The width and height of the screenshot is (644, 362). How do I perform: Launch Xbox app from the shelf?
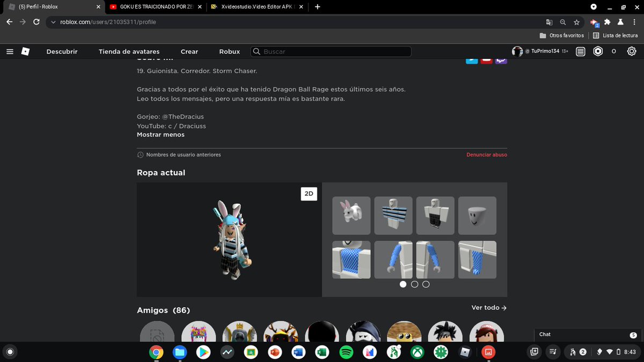point(417,352)
